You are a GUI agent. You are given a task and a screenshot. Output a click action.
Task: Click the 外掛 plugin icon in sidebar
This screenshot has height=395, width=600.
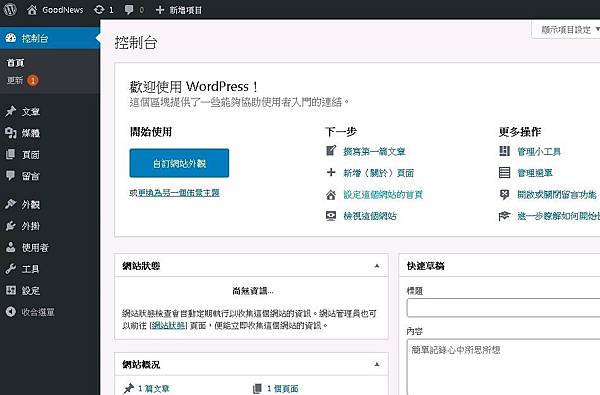point(11,226)
